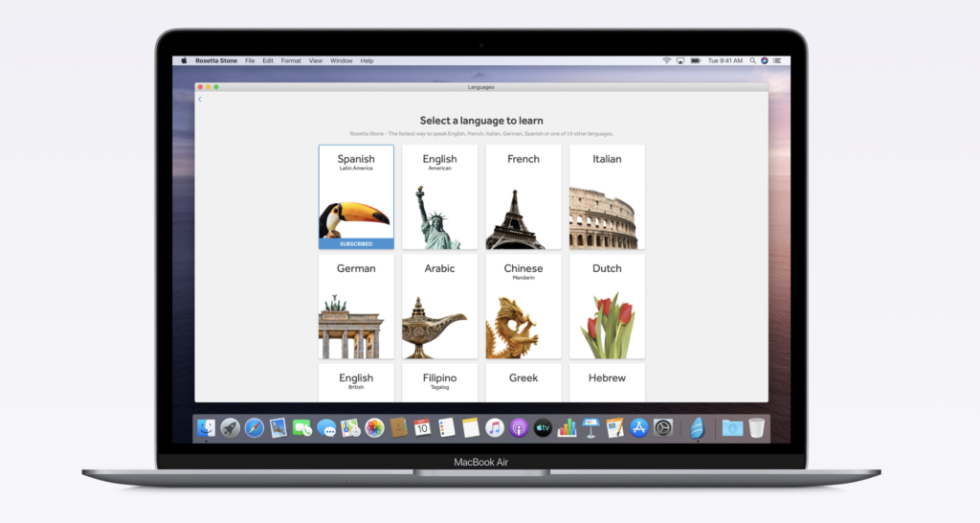Open Calendar from the dock

click(422, 428)
